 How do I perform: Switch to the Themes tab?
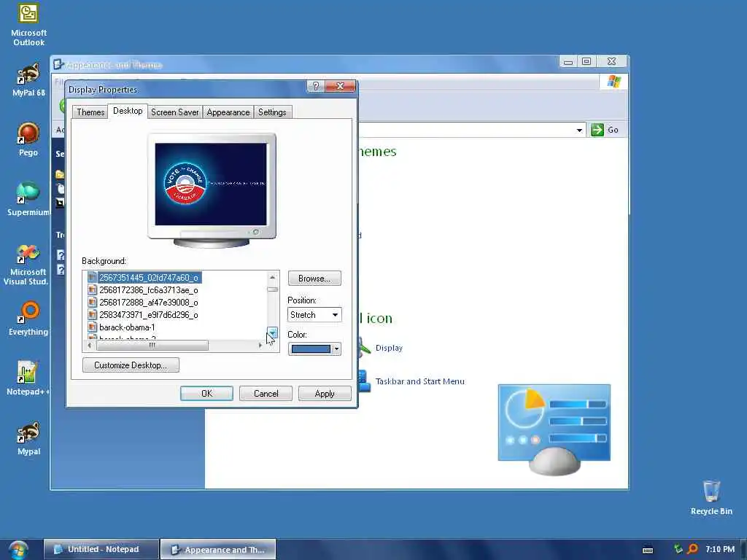point(90,112)
